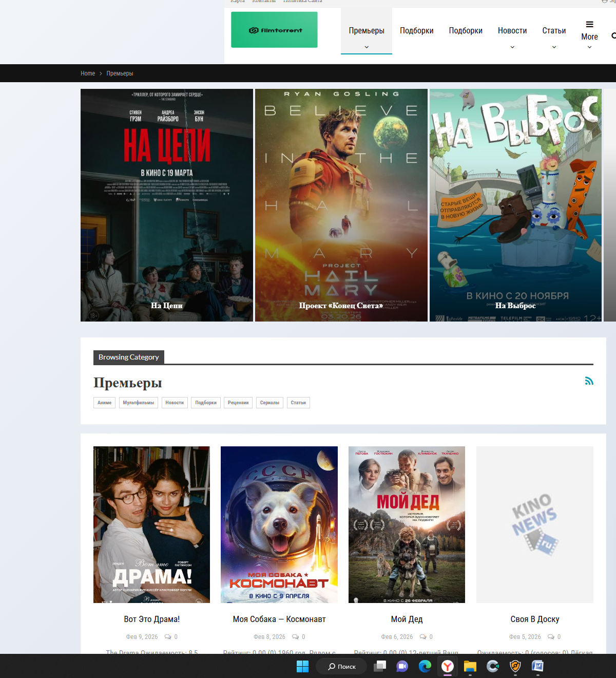Click the date Фев 6, 2026
The image size is (616, 678).
pyautogui.click(x=397, y=637)
